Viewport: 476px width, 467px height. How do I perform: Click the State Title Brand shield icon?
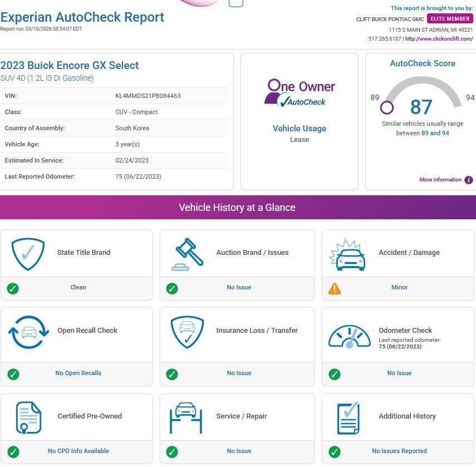pyautogui.click(x=28, y=254)
